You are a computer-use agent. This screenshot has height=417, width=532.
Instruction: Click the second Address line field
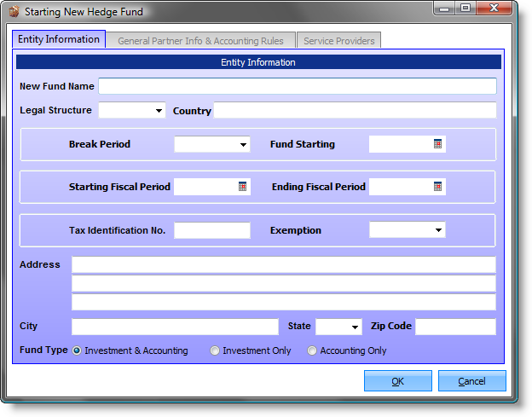pyautogui.click(x=284, y=283)
